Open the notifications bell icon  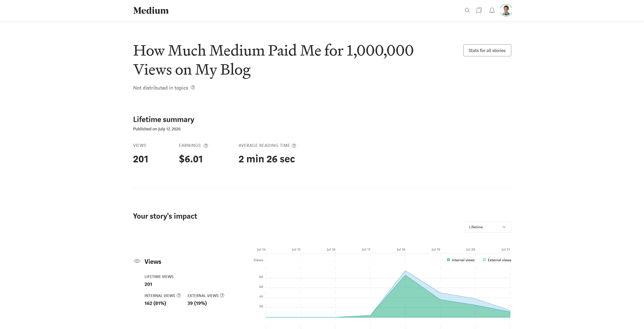point(492,10)
